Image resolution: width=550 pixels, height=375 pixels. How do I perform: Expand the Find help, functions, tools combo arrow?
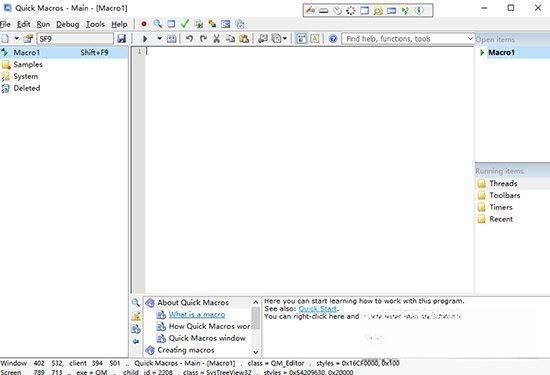pyautogui.click(x=470, y=39)
